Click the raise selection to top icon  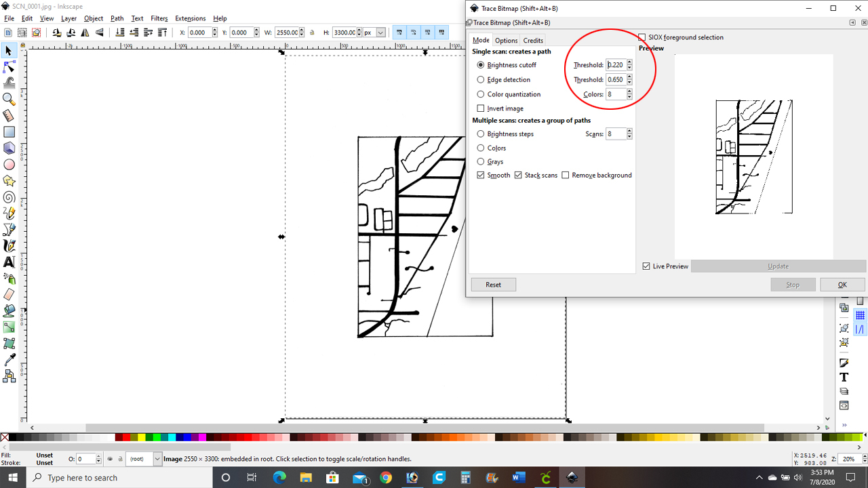click(163, 33)
